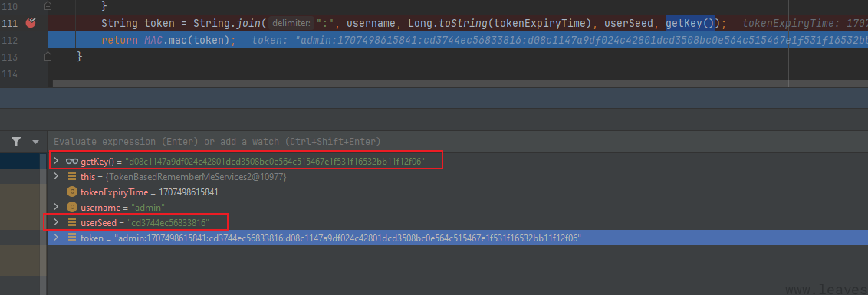Expand the token variable node
The image size is (868, 295).
pos(56,238)
